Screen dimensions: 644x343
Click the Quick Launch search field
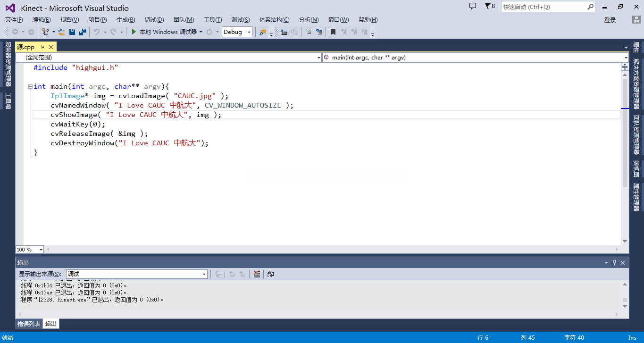click(x=543, y=7)
